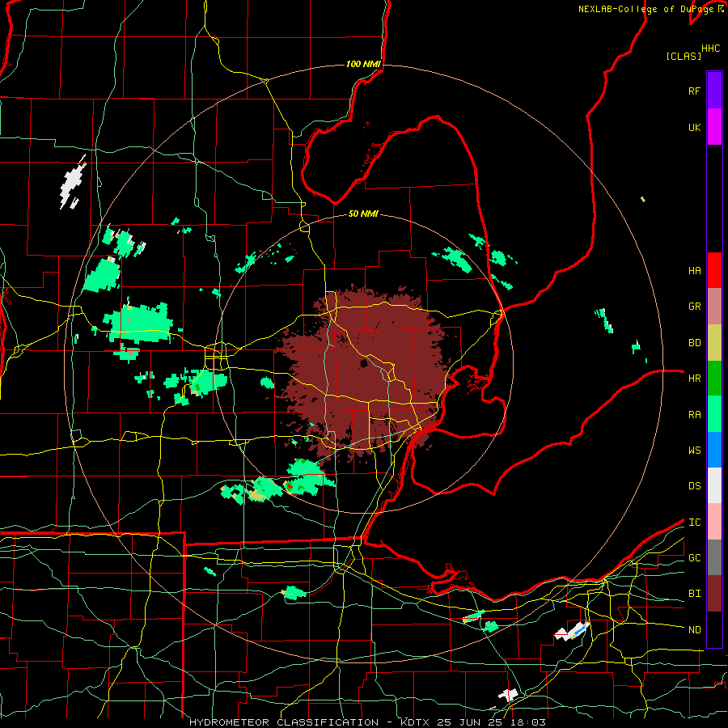The image size is (728, 728).
Task: Select the red HA legend swatch
Action: (714, 270)
